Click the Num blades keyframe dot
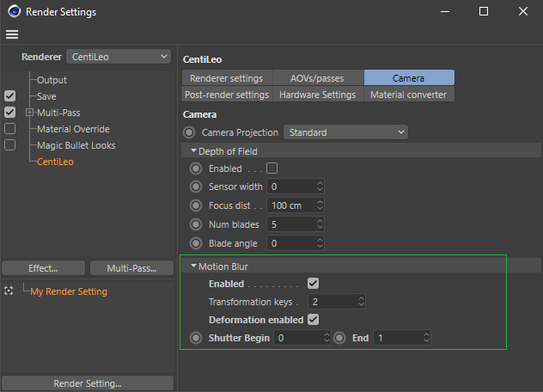This screenshot has width=543, height=392. pyautogui.click(x=196, y=224)
